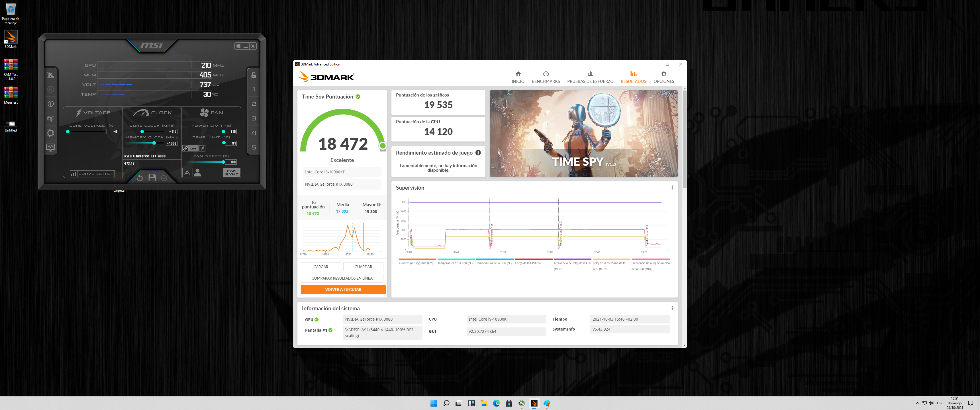Toggle the power-temp link chain icon

coord(185,148)
